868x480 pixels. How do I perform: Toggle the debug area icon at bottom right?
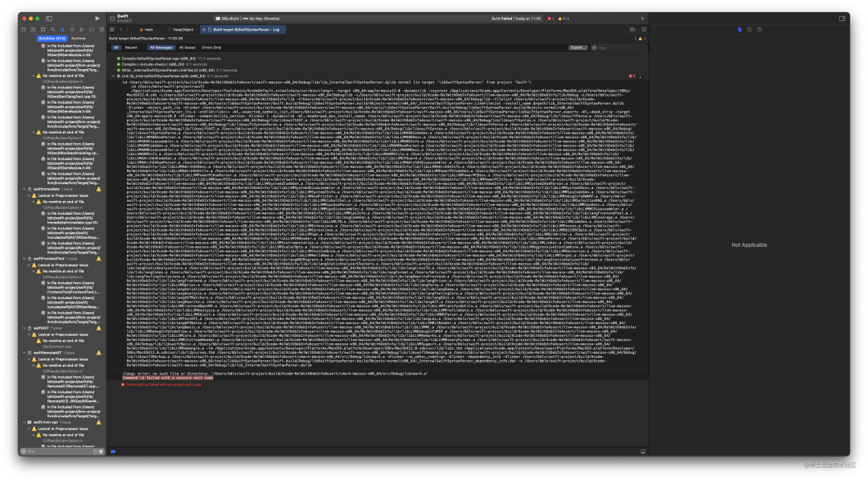click(643, 452)
